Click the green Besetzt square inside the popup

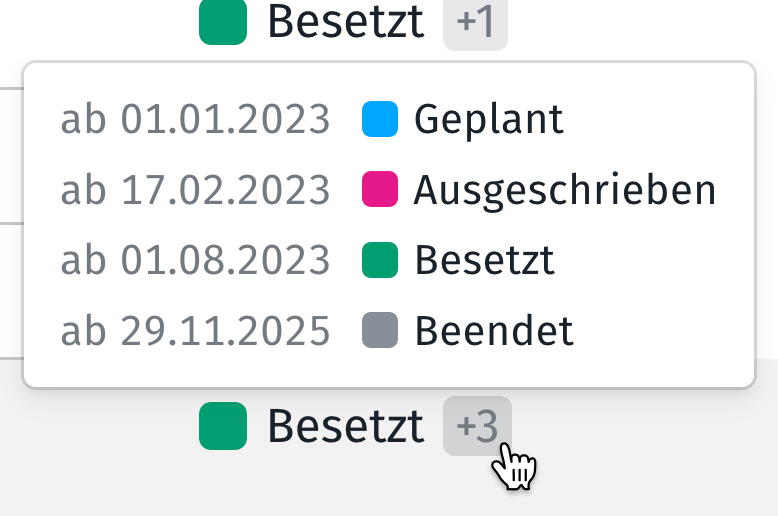point(380,260)
